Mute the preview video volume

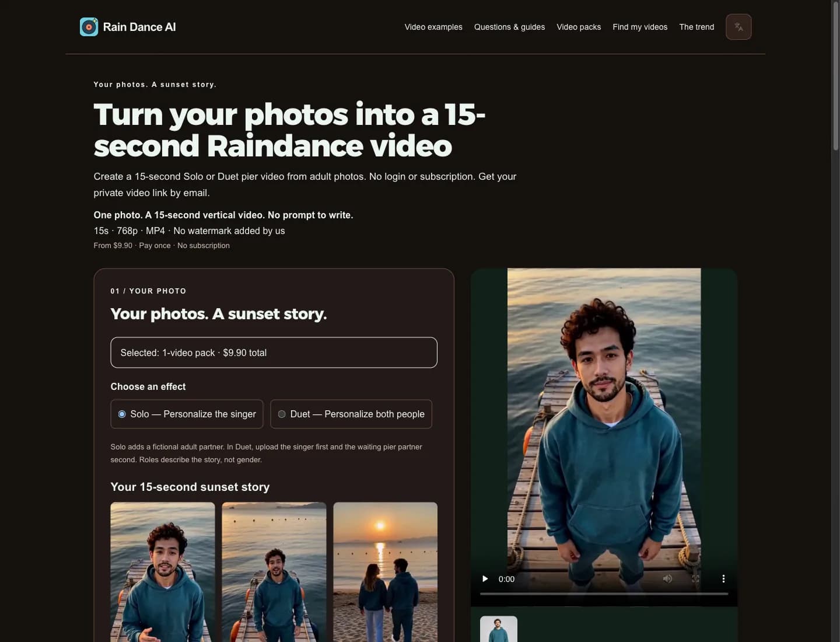tap(667, 579)
